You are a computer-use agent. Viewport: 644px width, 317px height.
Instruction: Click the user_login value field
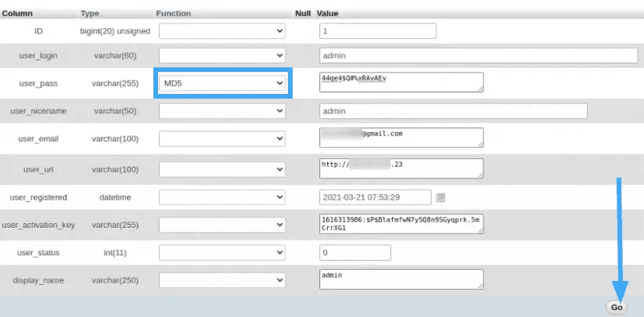(478, 56)
